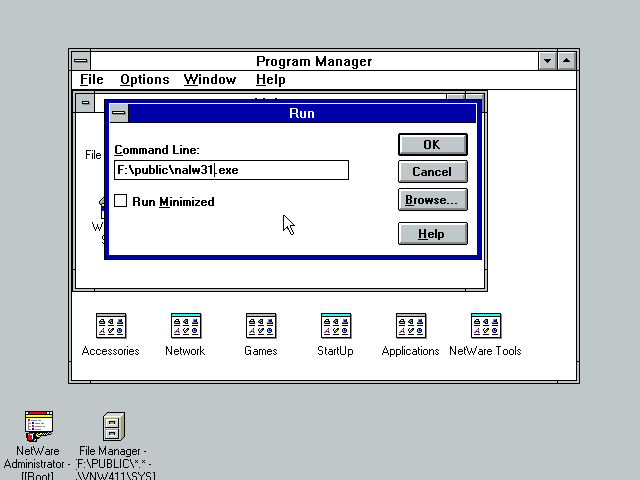Click the Program Manager title bar
Image resolution: width=640 pixels, height=480 pixels.
pyautogui.click(x=314, y=61)
